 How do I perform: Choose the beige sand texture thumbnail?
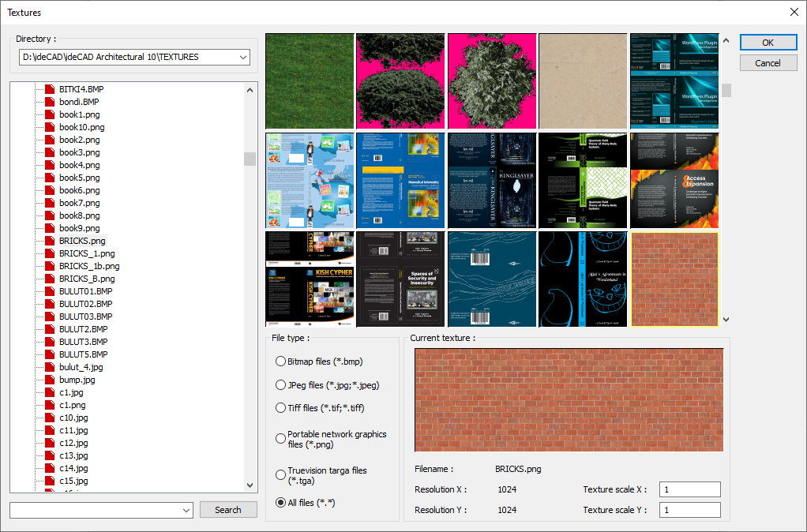coord(583,81)
